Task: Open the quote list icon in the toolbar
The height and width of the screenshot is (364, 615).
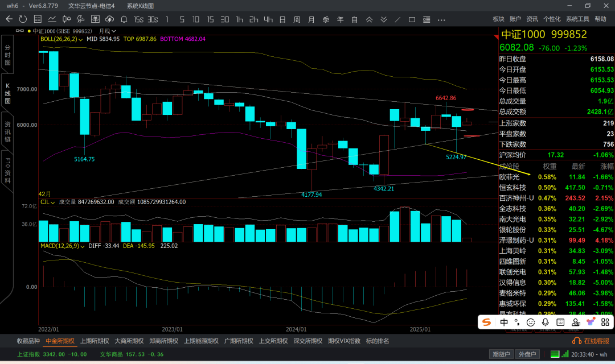Action: tap(37, 19)
